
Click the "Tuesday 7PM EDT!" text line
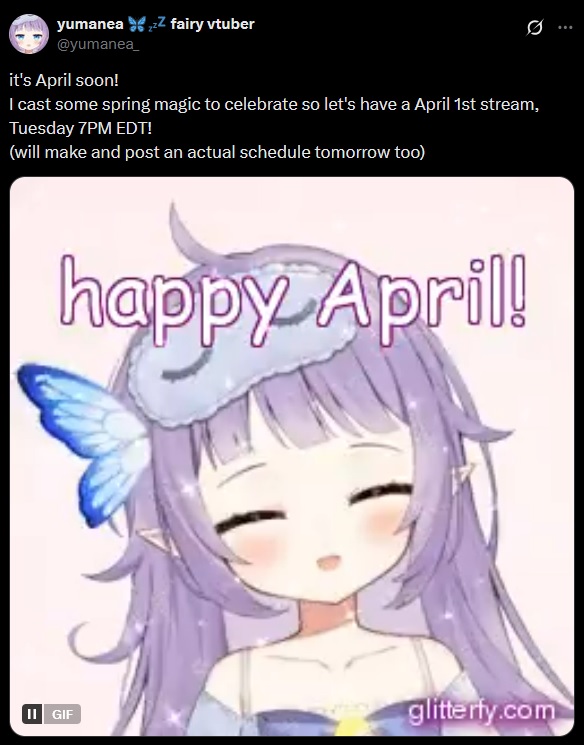(80, 128)
